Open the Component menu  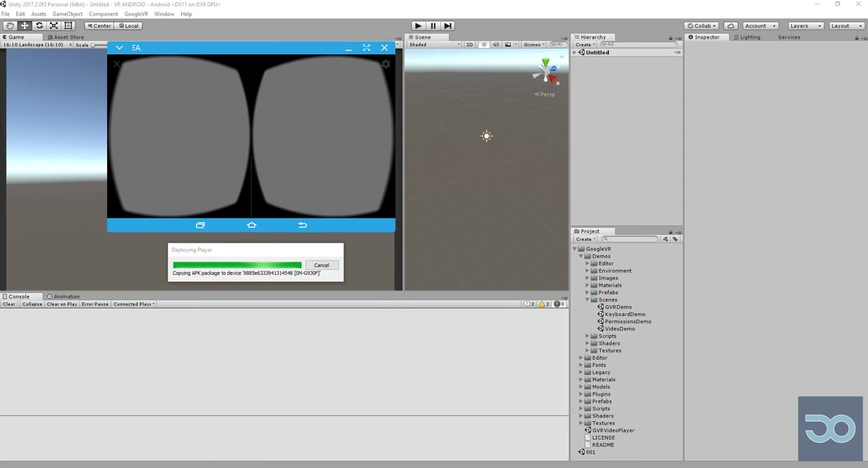point(103,14)
